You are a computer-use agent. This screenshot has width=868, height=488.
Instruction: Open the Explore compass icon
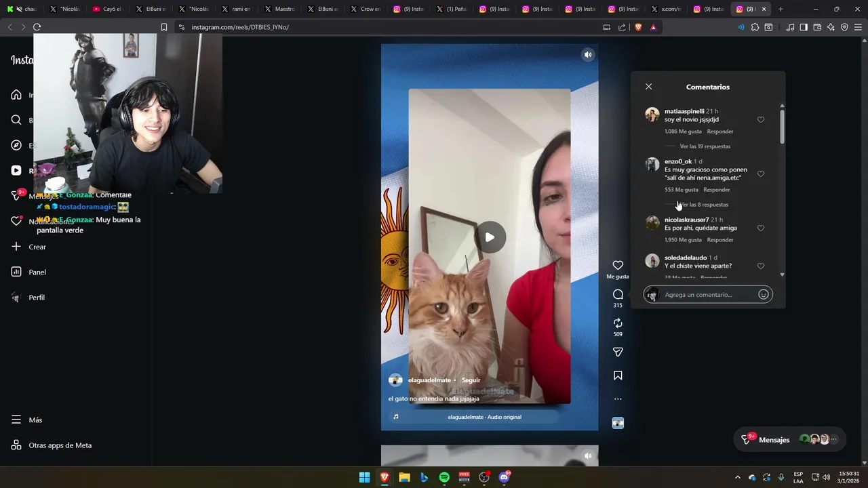16,145
